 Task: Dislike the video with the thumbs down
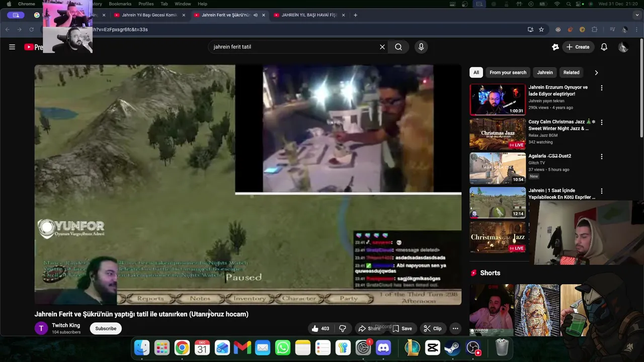pos(343,328)
